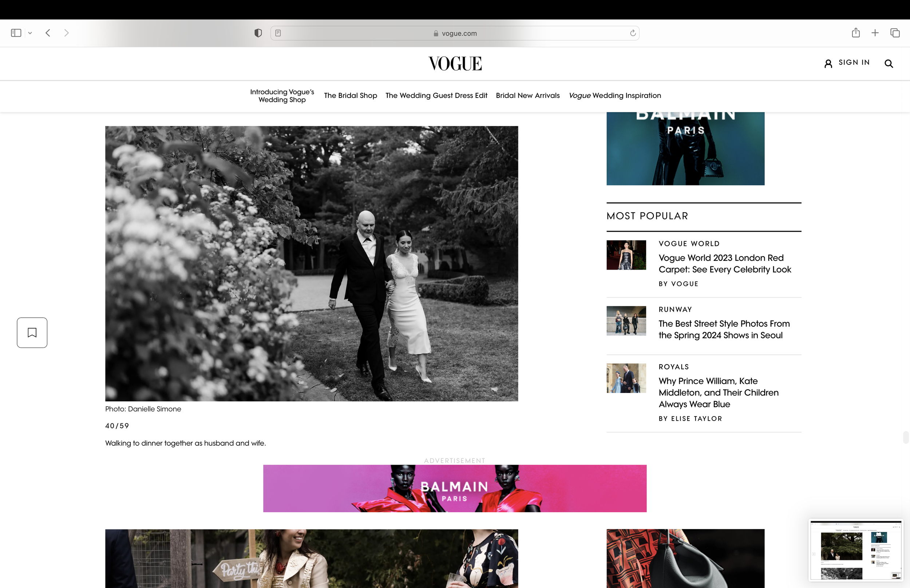Save the story with the bookmark icon
Screen dimensions: 910x588
(x=32, y=333)
